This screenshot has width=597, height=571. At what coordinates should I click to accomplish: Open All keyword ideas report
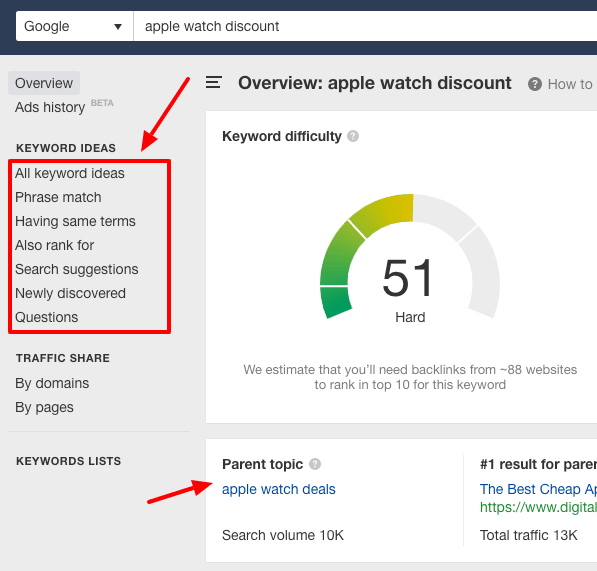click(70, 173)
